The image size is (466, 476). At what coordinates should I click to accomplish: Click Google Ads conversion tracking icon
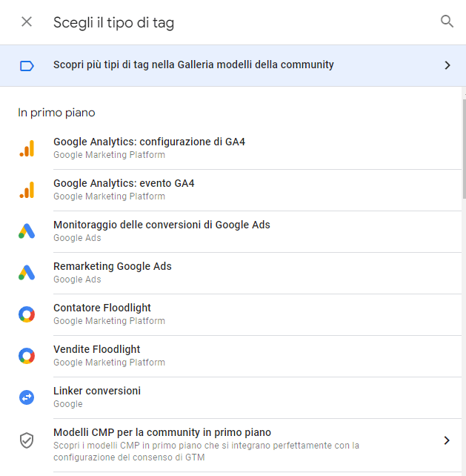27,231
